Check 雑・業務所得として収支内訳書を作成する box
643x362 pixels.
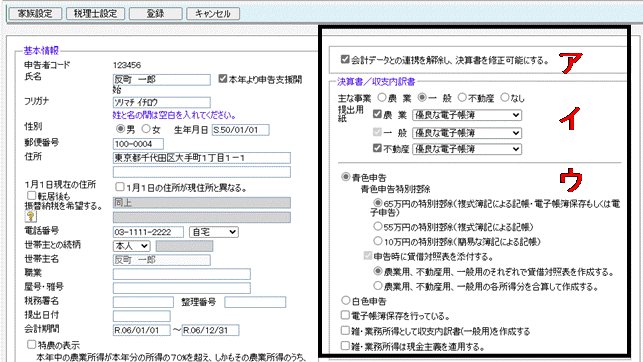(345, 330)
